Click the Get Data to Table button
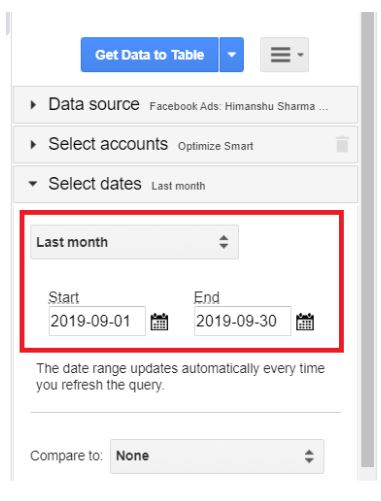The image size is (381, 501). tap(149, 55)
